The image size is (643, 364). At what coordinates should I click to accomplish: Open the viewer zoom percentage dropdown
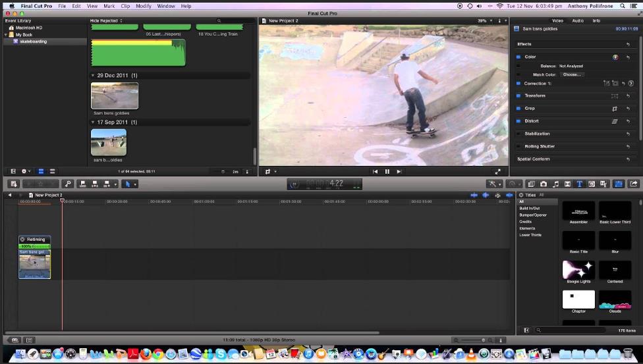pyautogui.click(x=485, y=21)
